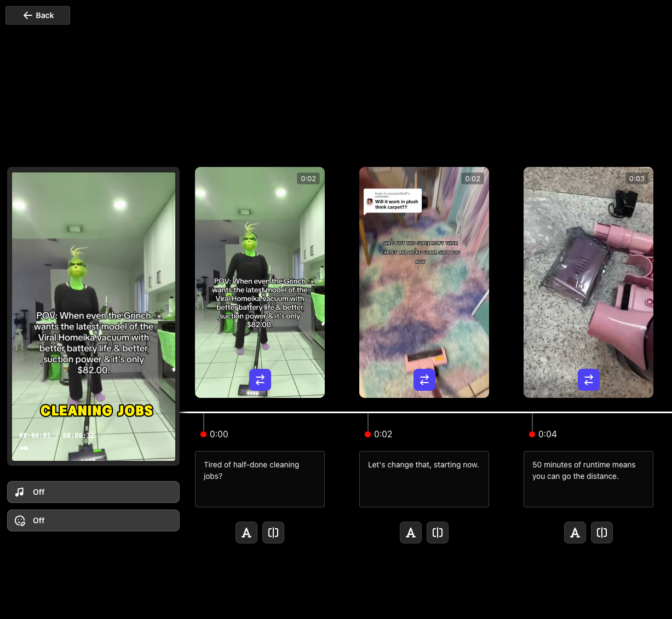Screen dimensions: 672x619
Task: Open the plush carpet clip thumbnail
Action: click(424, 282)
